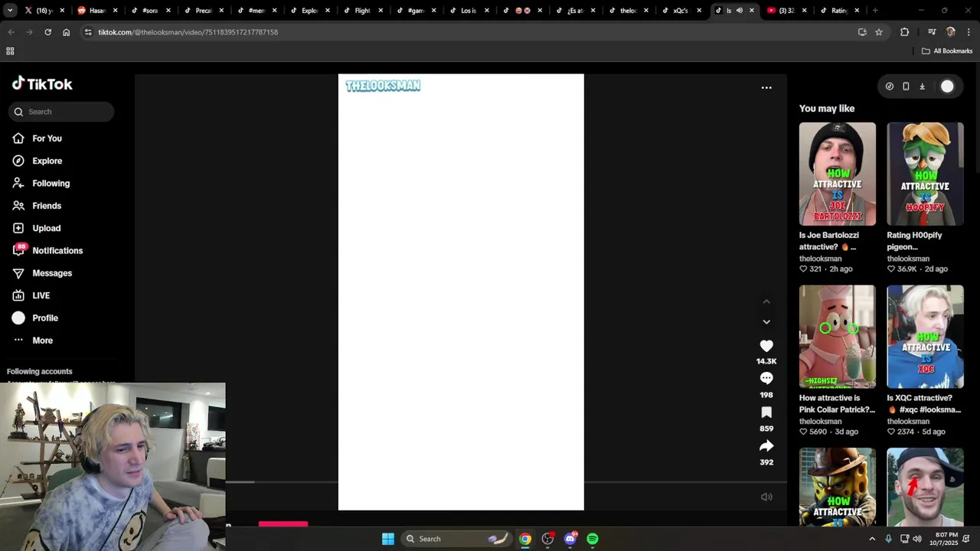
Task: Click the get coins icon in top pill
Action: (x=889, y=86)
